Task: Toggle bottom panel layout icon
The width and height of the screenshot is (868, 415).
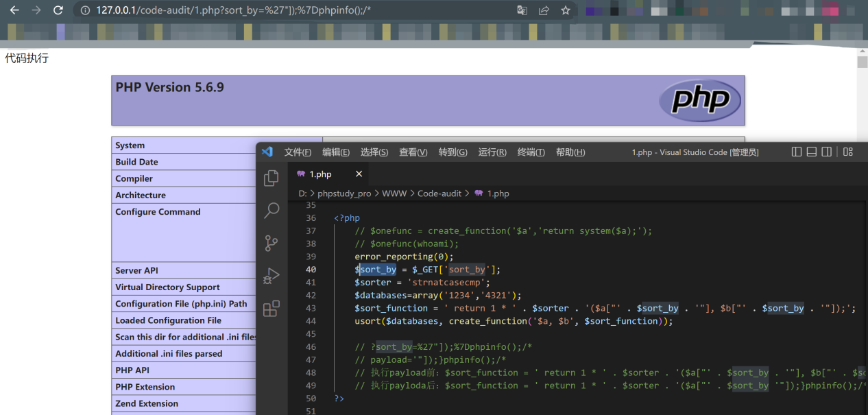Action: point(812,152)
